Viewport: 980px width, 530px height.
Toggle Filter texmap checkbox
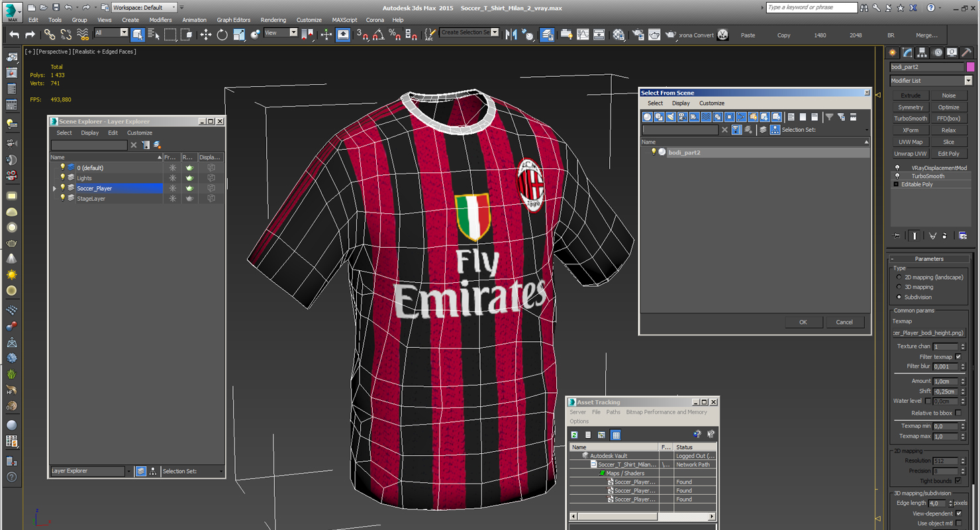(x=958, y=356)
